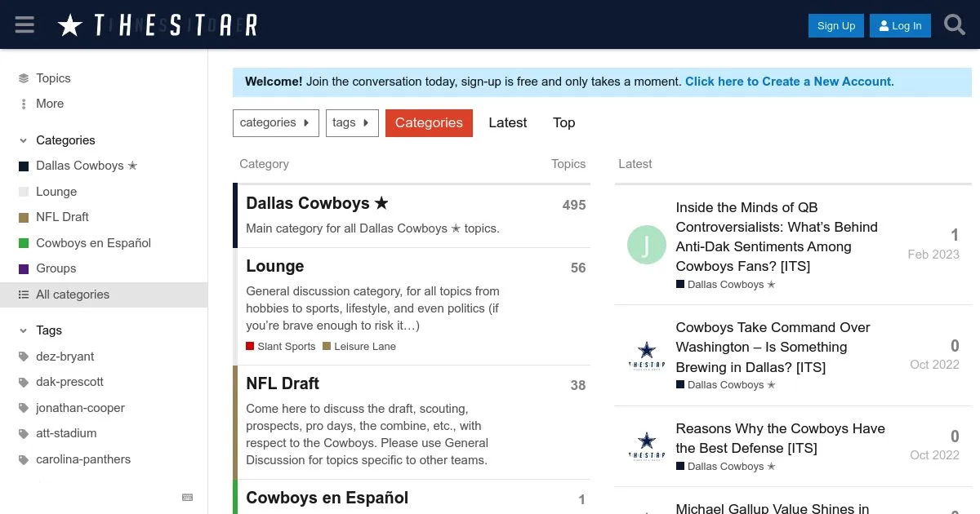Image resolution: width=980 pixels, height=514 pixels.
Task: Open the Michael Gallup Value Shines topic
Action: [x=772, y=508]
